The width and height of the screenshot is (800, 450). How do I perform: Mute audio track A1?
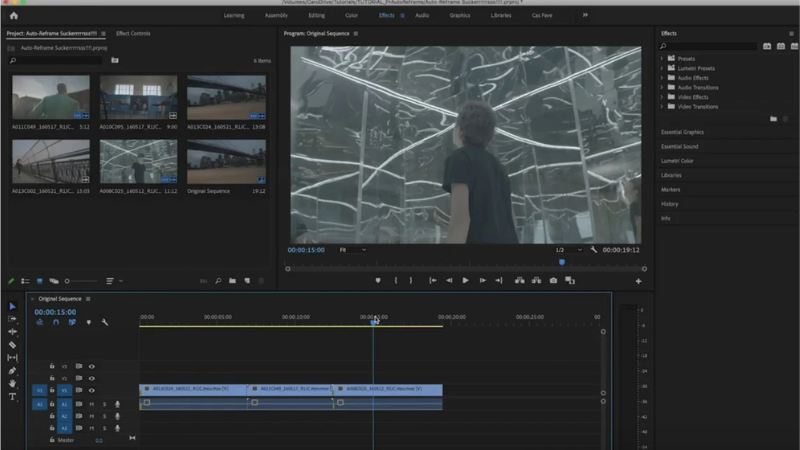click(x=91, y=404)
